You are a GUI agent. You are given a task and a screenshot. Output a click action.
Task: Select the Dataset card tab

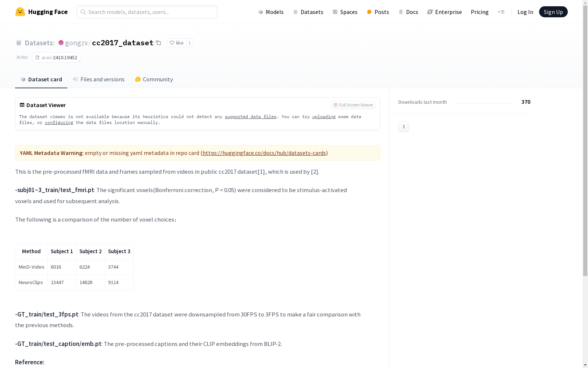pos(41,79)
